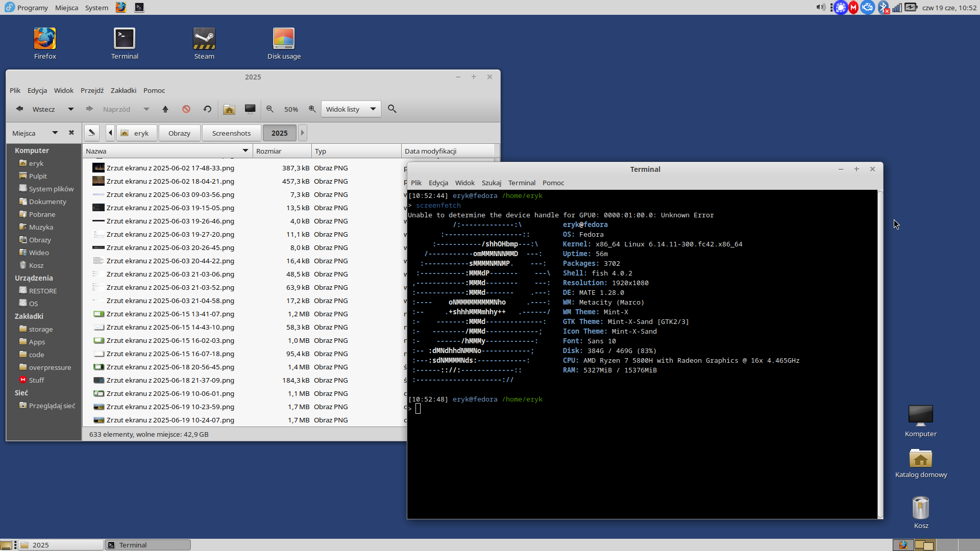Viewport: 980px width, 551px height.
Task: Sort by the Rozmiar column
Action: coord(282,151)
